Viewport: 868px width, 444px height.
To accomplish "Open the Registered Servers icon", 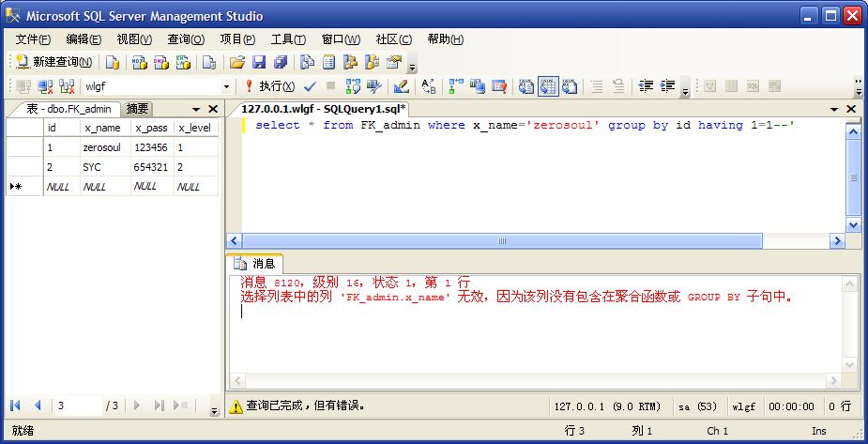I will (307, 62).
